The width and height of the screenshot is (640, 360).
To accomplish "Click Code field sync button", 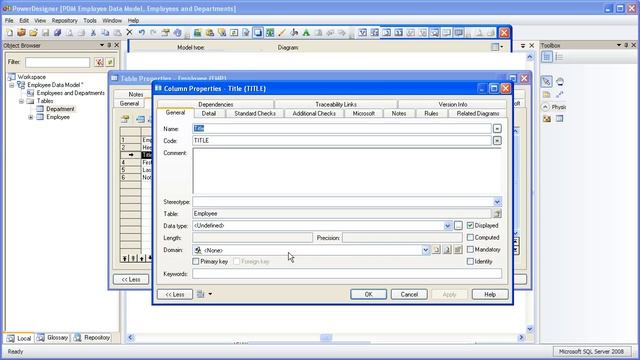I will click(x=497, y=140).
